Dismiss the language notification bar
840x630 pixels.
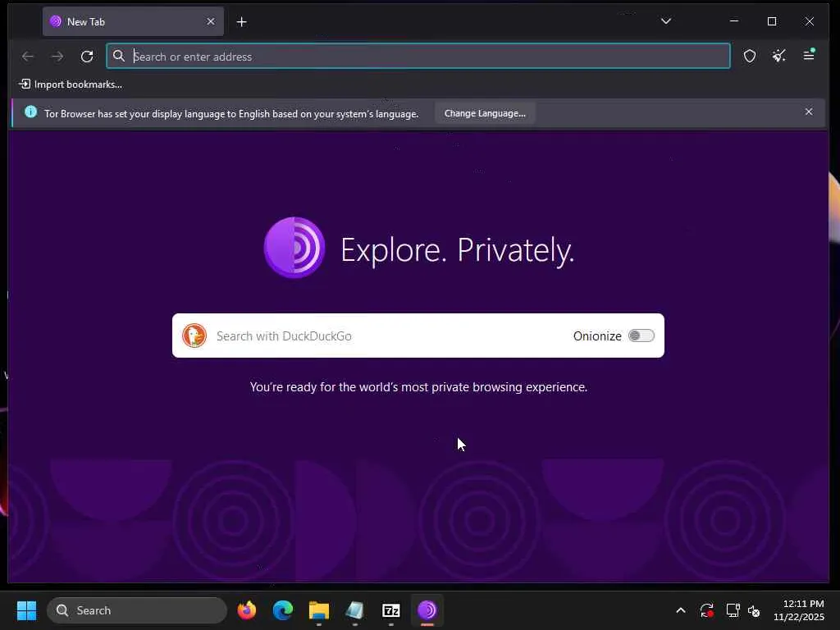(809, 112)
